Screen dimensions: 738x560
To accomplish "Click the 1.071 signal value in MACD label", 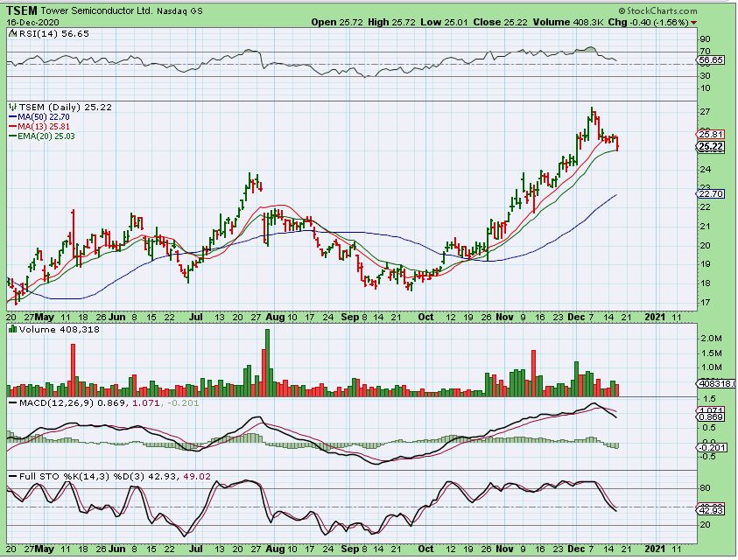I will pyautogui.click(x=145, y=403).
